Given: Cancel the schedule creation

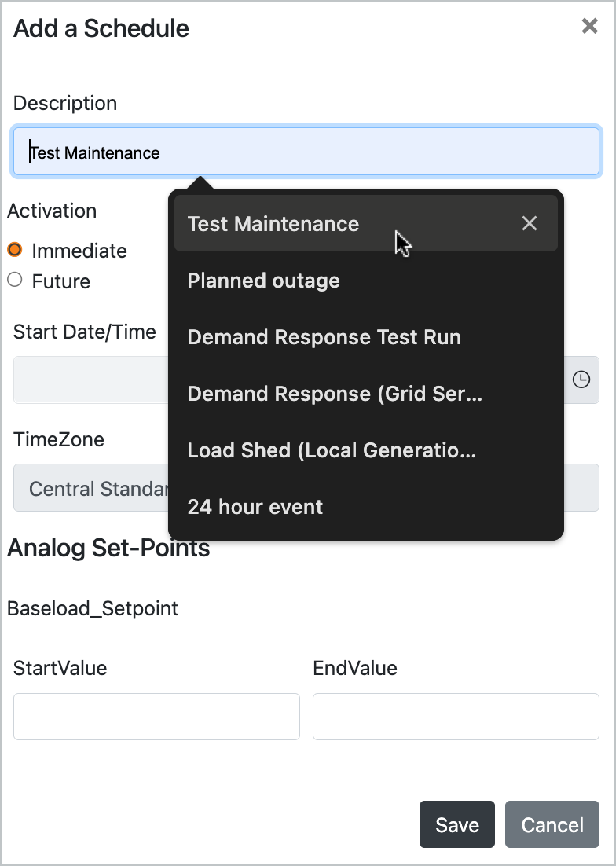Looking at the screenshot, I should tap(552, 824).
